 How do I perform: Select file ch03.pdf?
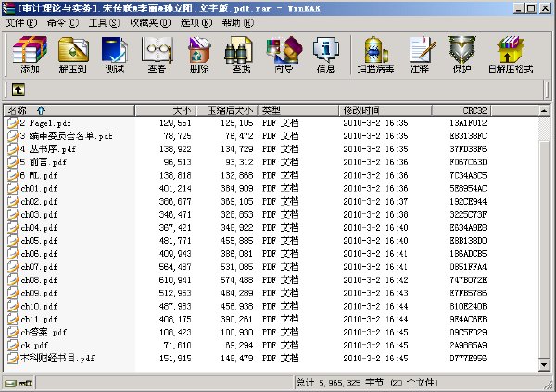(39, 215)
